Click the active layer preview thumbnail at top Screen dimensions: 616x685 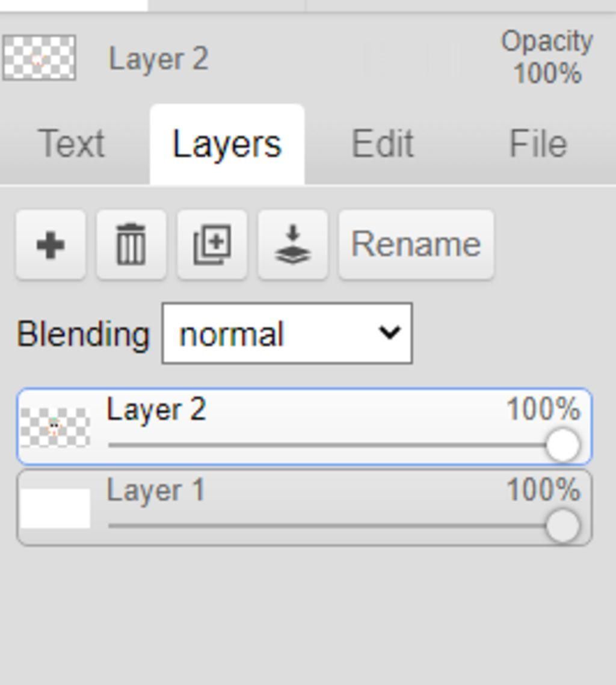(x=39, y=58)
